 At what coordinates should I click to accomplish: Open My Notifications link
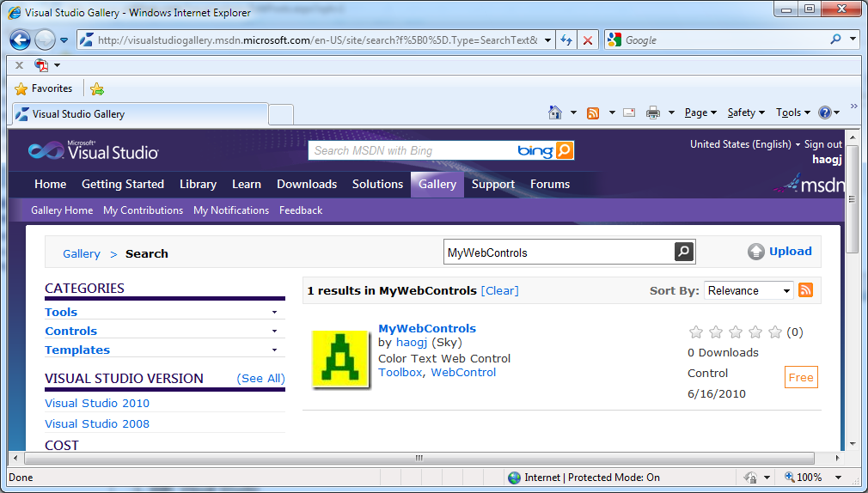coord(231,210)
